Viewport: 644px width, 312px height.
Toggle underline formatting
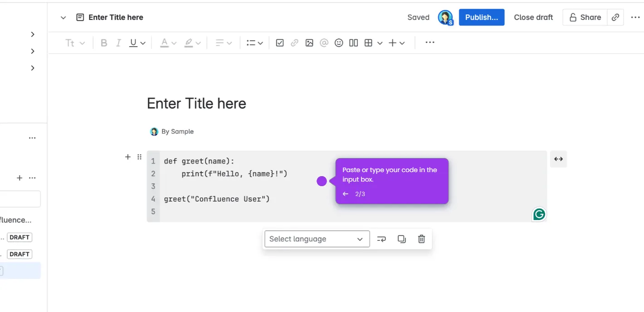tap(133, 43)
